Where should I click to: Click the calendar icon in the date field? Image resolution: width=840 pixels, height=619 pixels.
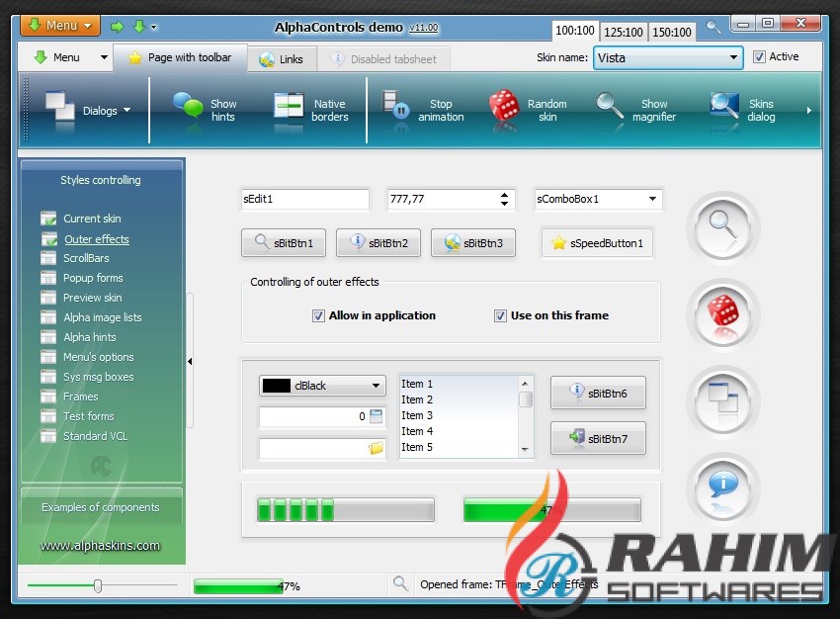(377, 416)
